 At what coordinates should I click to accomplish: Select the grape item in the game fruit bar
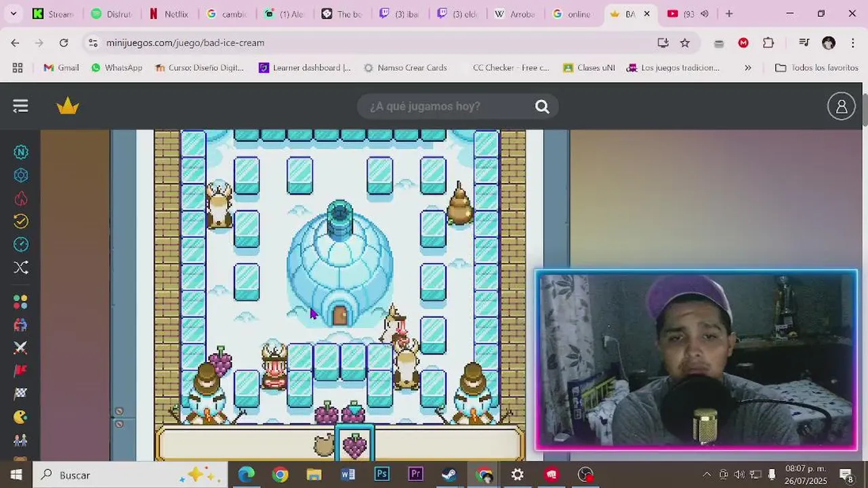tap(354, 445)
